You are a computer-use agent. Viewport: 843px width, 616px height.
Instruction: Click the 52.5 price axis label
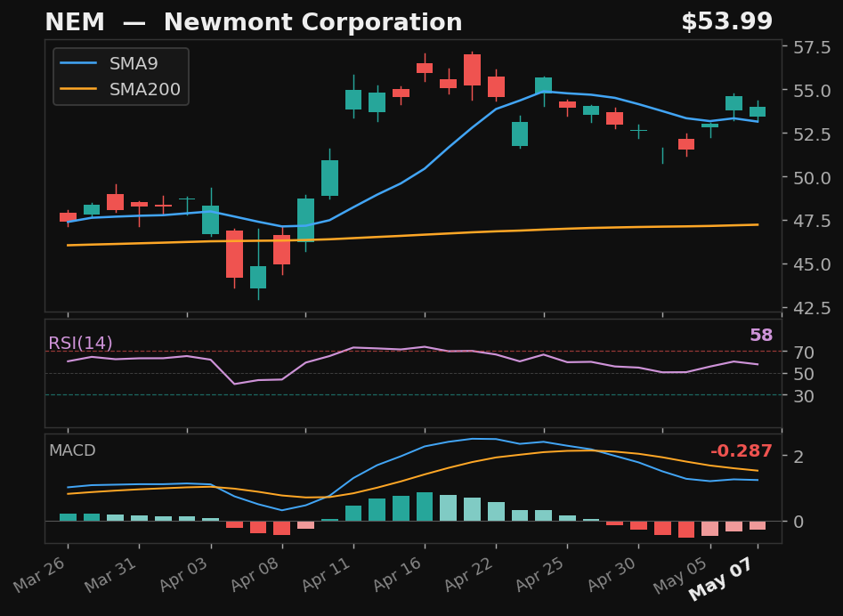(x=812, y=134)
